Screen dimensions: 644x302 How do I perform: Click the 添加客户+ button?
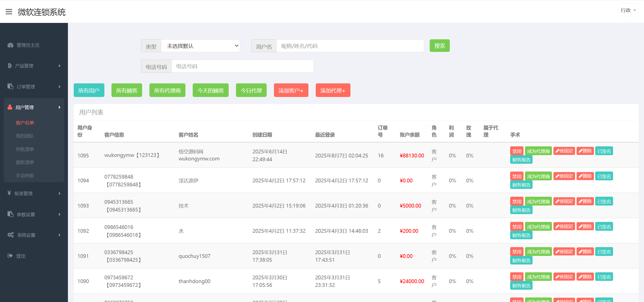tap(291, 90)
